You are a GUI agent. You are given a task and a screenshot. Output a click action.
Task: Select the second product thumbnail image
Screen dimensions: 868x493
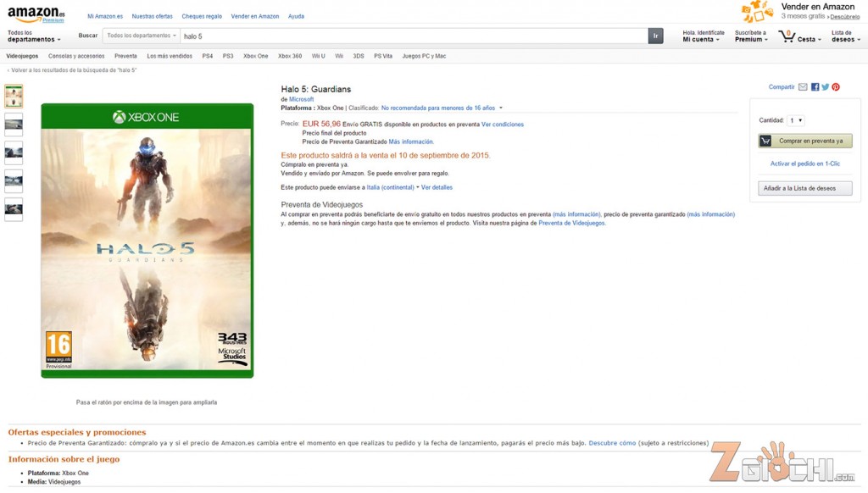[14, 125]
